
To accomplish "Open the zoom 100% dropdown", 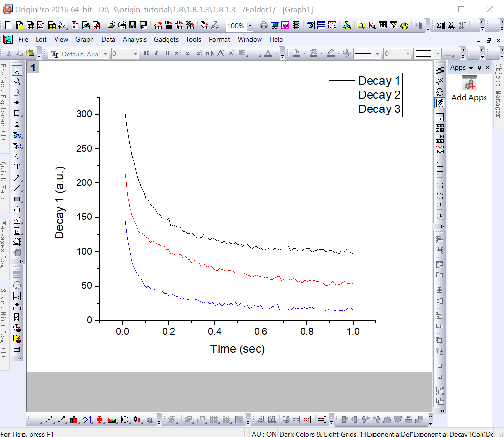I will tap(250, 26).
